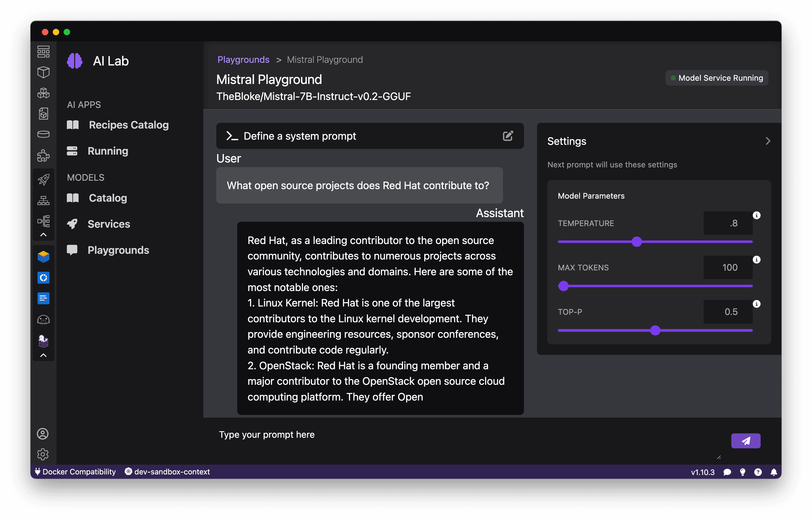
Task: Open the troubleshooting lightbulb icon
Action: coord(742,472)
